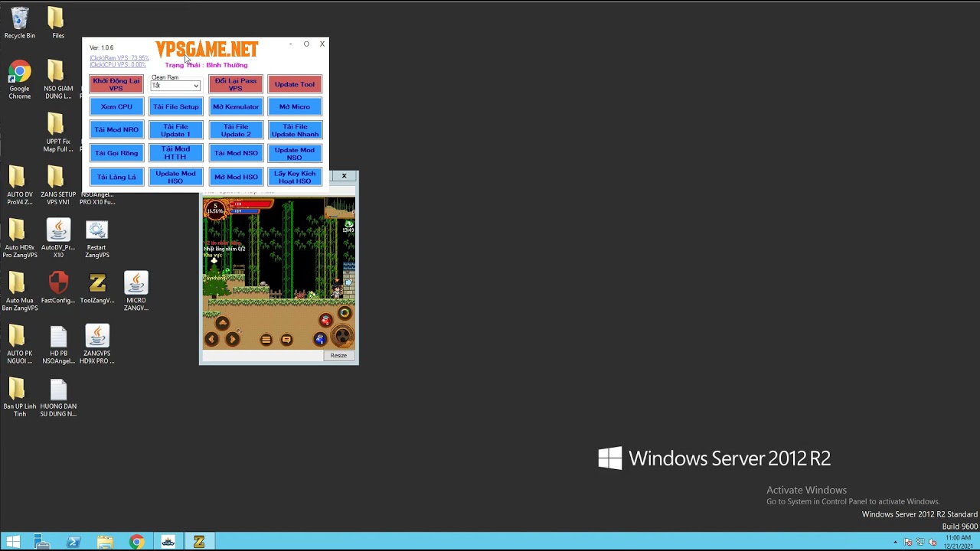Screen dimensions: 980x551
Task: Click Resize button in game window
Action: [x=338, y=355]
